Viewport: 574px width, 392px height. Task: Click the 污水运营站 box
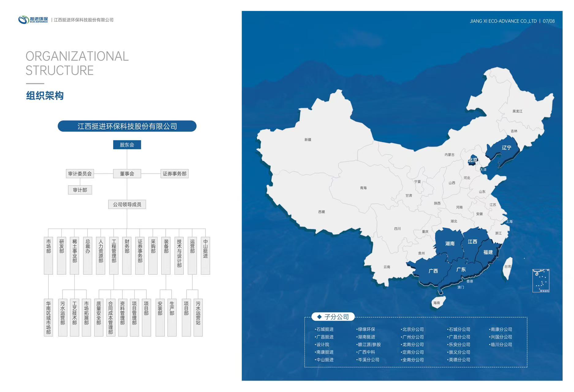coord(198,317)
